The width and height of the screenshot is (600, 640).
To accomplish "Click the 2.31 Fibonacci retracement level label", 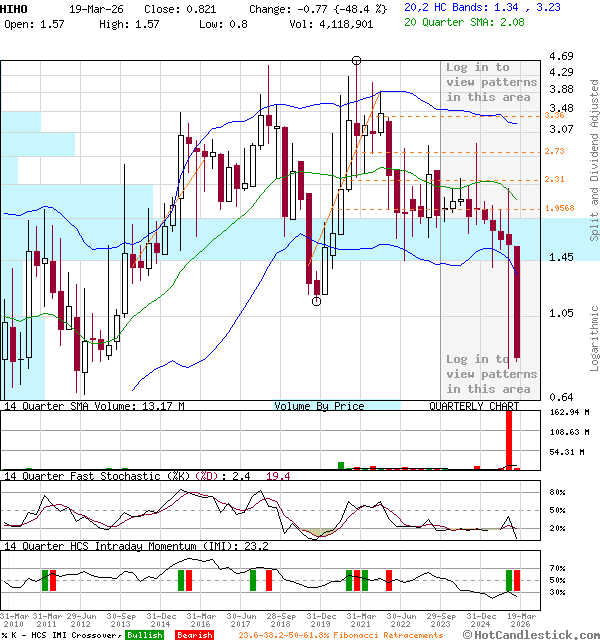I will (554, 179).
